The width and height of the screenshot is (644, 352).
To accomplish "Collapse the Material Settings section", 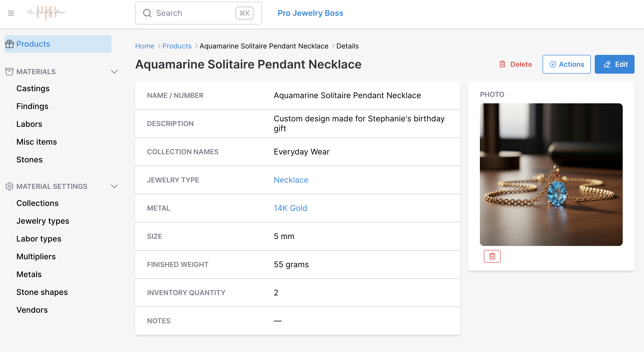I will click(115, 186).
